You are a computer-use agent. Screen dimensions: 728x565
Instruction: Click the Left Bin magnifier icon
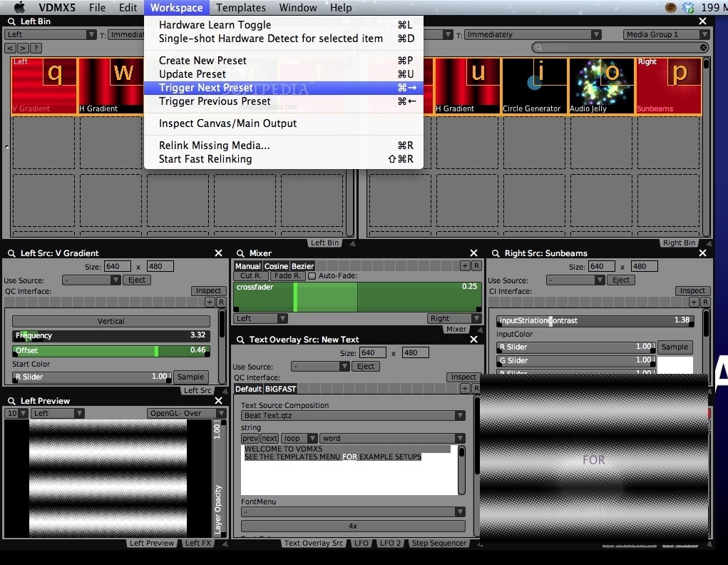tap(11, 21)
